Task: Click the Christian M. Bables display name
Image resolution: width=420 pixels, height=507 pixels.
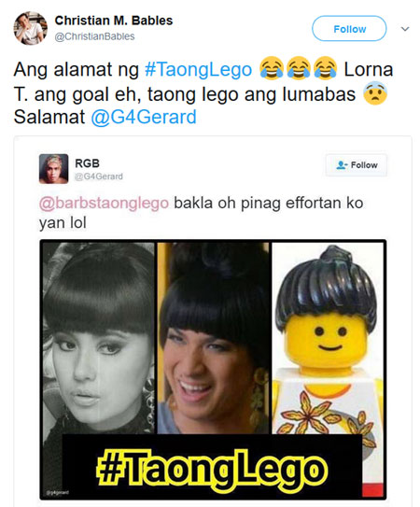Action: coord(114,21)
